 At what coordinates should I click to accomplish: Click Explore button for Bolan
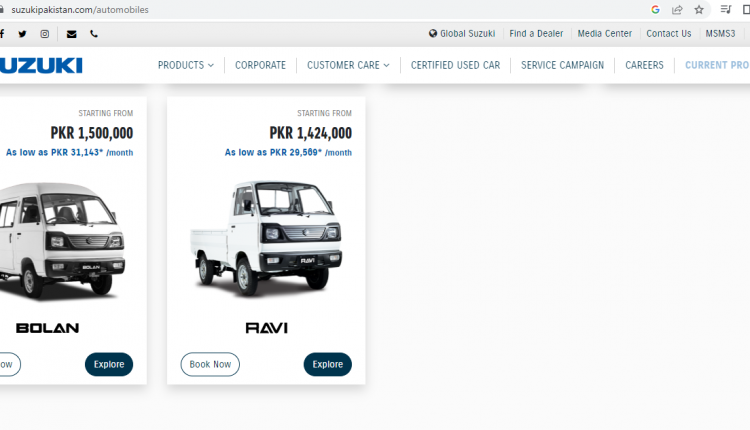(x=109, y=364)
